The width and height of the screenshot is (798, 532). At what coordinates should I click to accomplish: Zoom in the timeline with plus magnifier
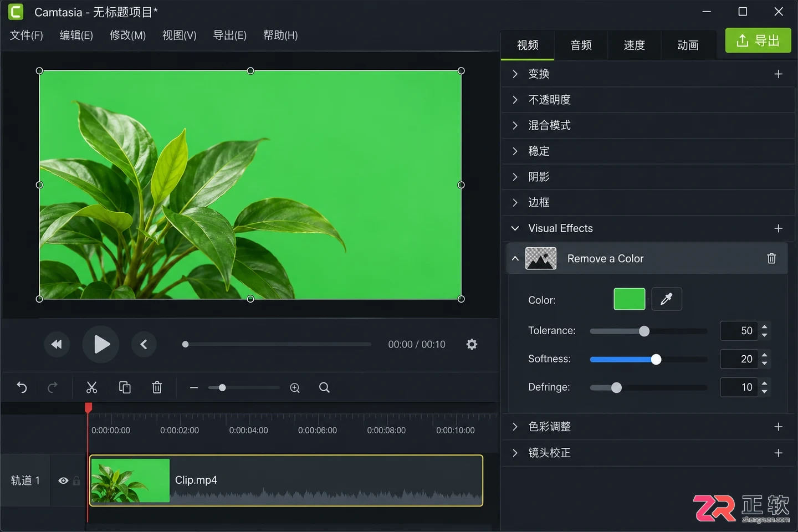click(295, 388)
